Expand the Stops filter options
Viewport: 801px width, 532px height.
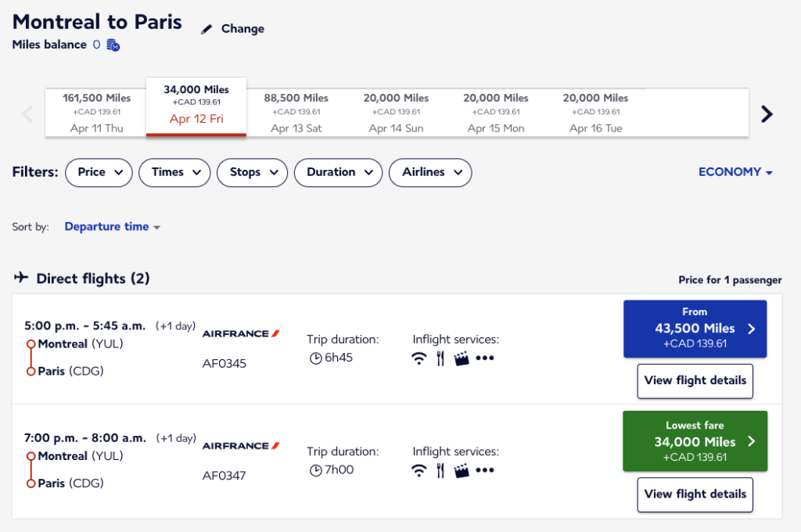click(252, 172)
